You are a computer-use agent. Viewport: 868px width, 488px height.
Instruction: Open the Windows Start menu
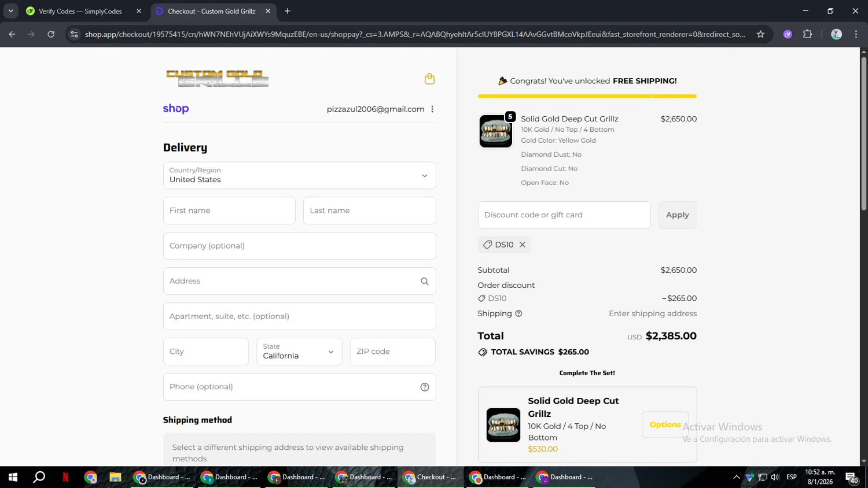[x=13, y=478]
